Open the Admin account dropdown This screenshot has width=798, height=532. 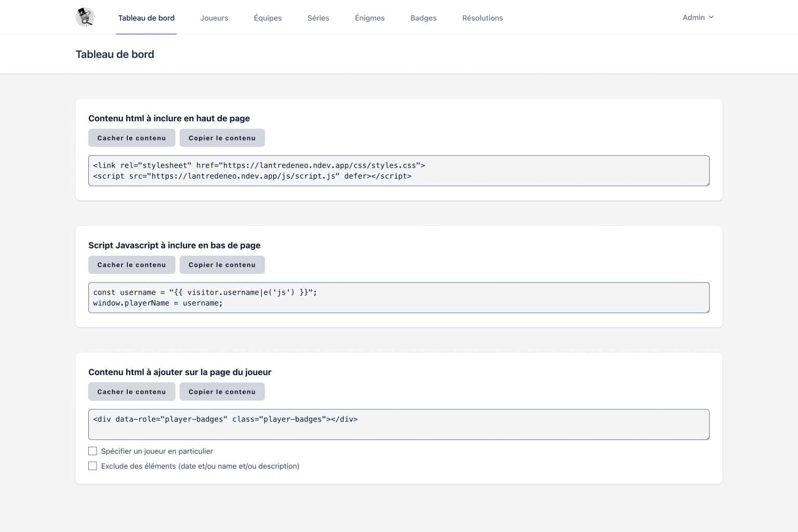pyautogui.click(x=694, y=17)
